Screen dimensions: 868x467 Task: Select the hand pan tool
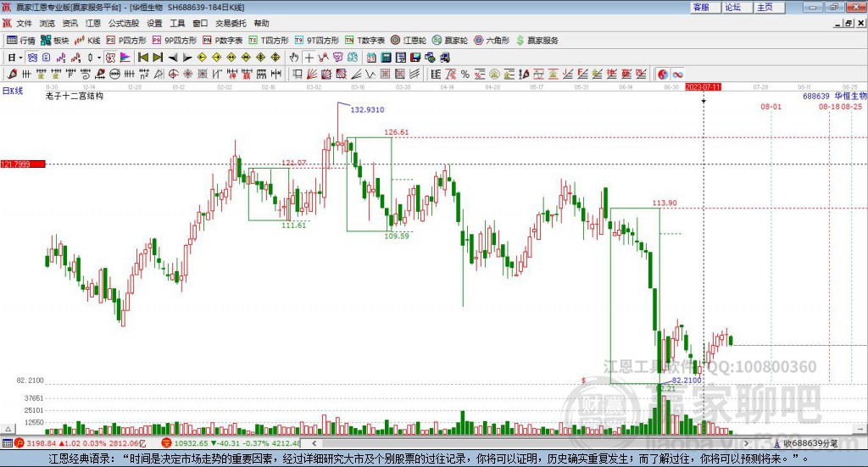click(x=294, y=58)
